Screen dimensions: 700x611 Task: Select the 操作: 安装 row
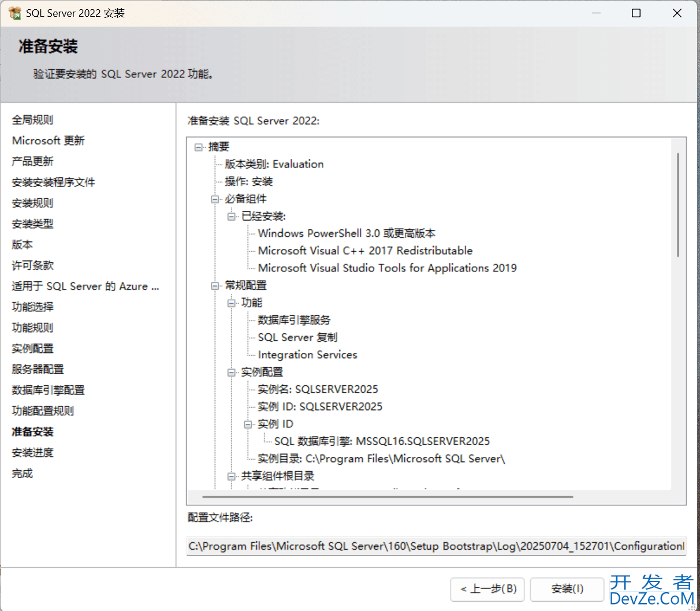click(x=248, y=181)
